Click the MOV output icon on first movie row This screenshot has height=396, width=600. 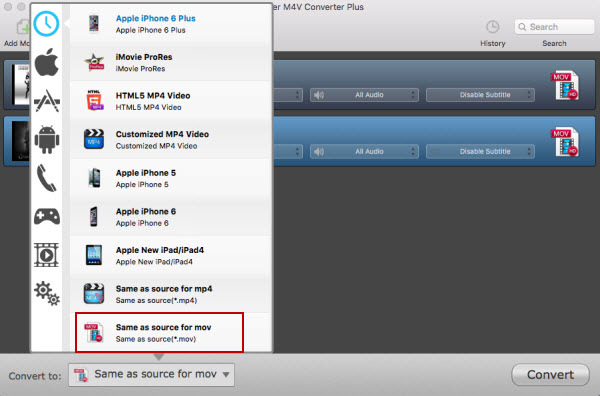click(x=565, y=85)
